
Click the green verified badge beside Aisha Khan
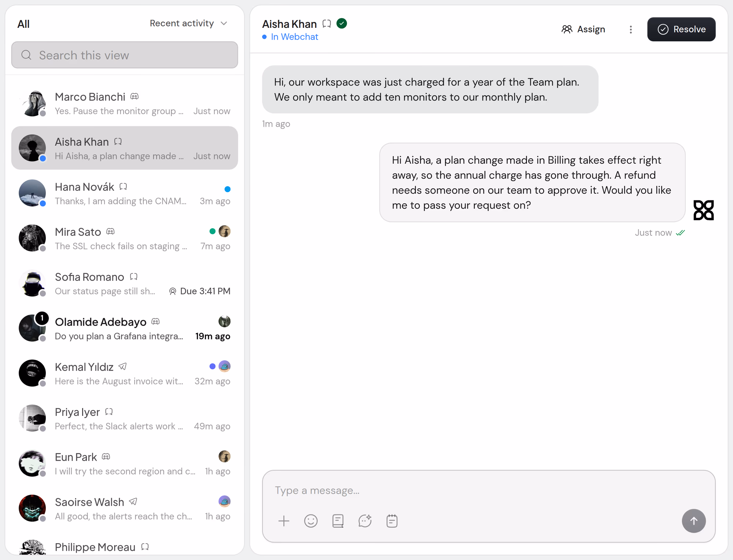pyautogui.click(x=342, y=23)
